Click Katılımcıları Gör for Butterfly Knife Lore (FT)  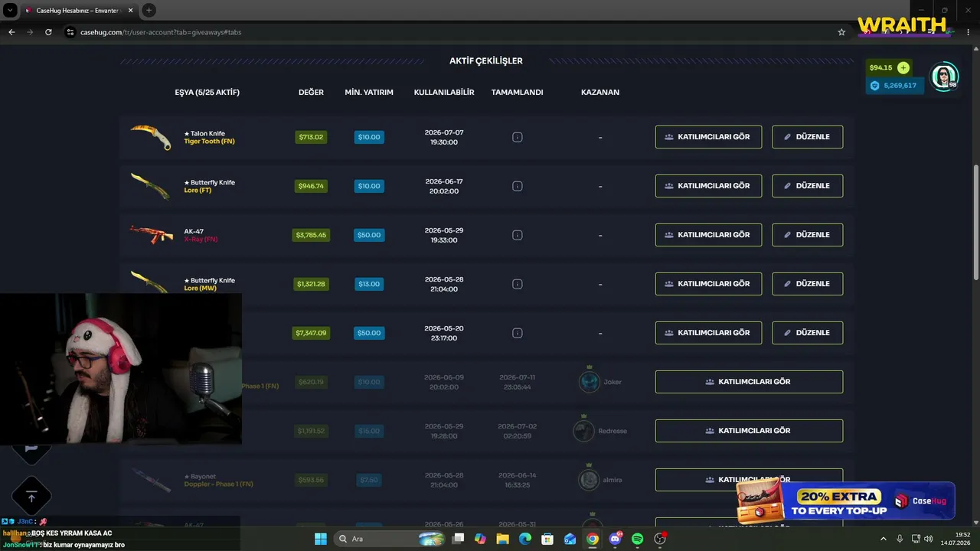click(708, 186)
